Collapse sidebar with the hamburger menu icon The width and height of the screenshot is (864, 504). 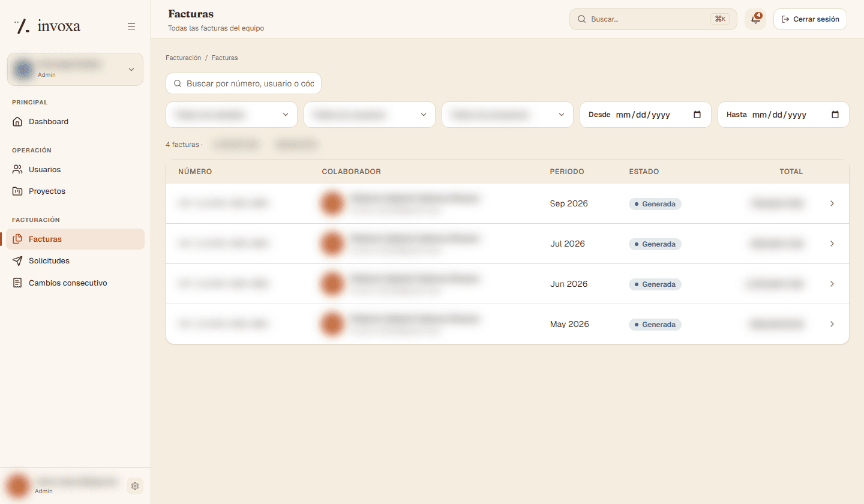click(131, 26)
